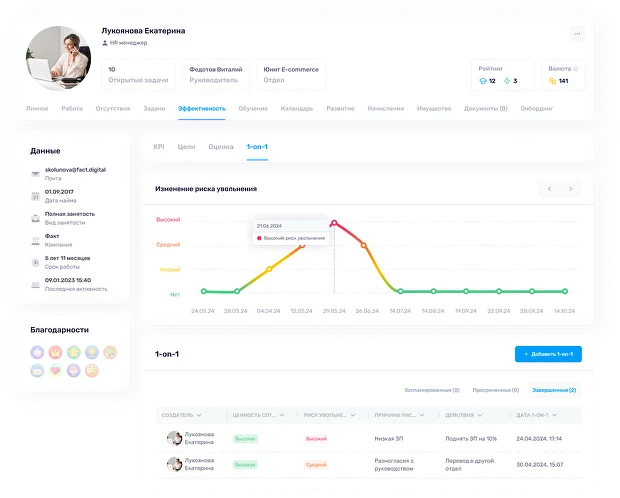This screenshot has height=498, width=620.
Task: Open the Задачи tab
Action: [154, 108]
